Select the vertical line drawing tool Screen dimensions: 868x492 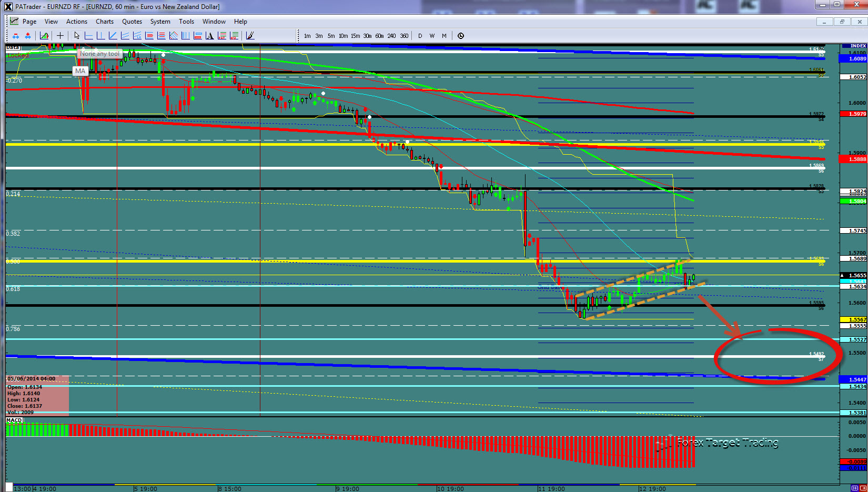100,36
